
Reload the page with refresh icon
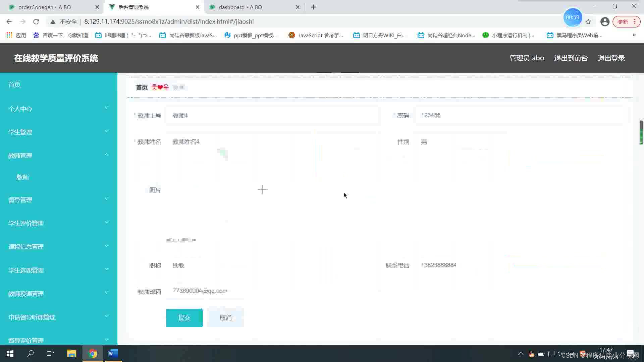click(x=36, y=22)
